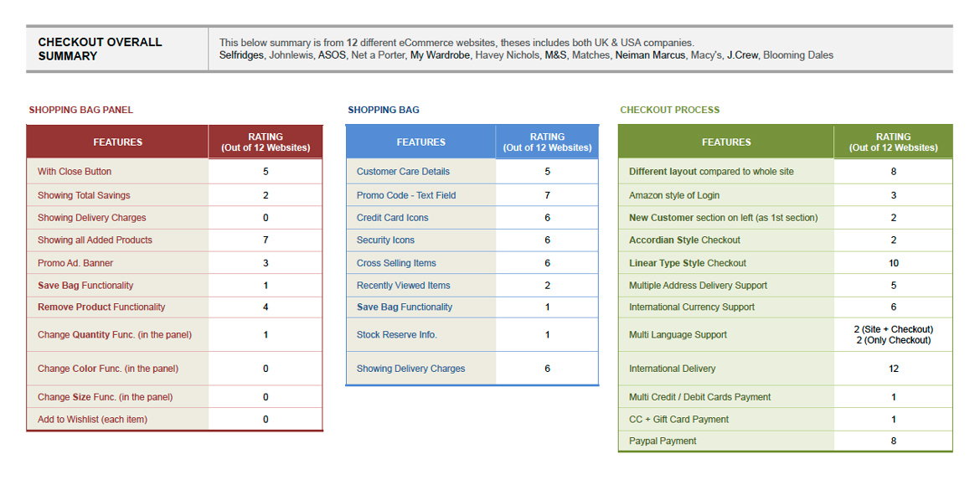
Task: Click rating 8 for Paypal Payment
Action: point(893,441)
